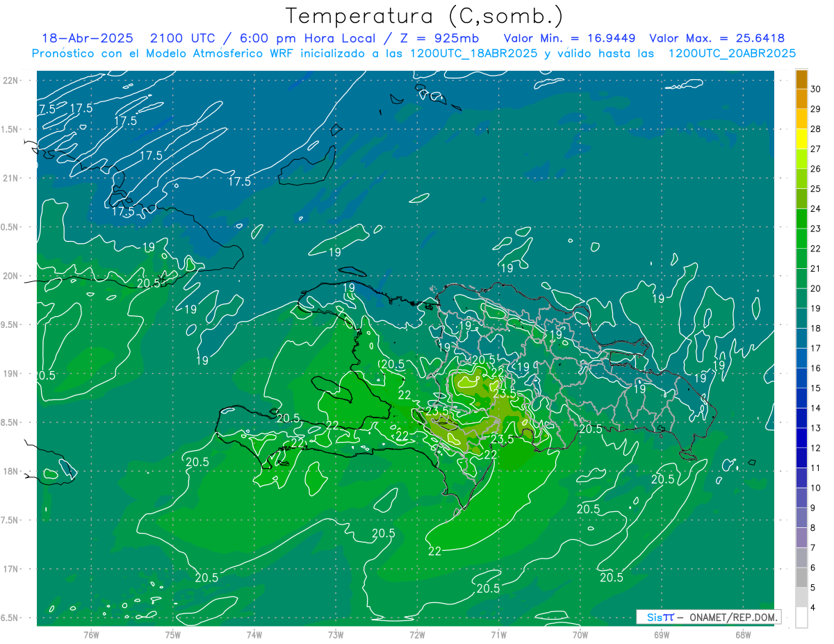This screenshot has width=834, height=644.
Task: Click the "72W" longitude axis label
Action: point(417,634)
